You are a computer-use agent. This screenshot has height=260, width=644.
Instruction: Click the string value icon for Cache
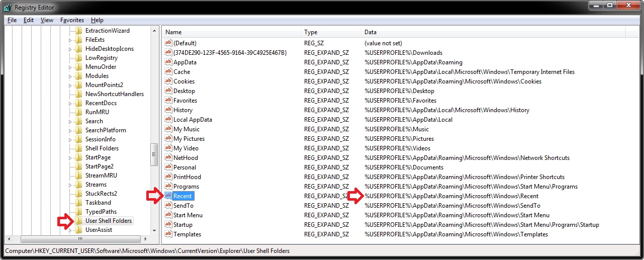point(168,72)
